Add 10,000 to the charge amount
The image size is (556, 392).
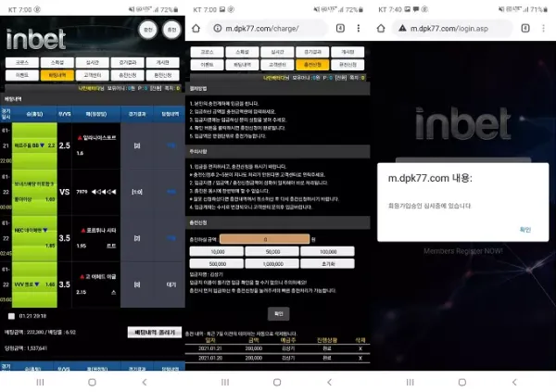click(217, 251)
